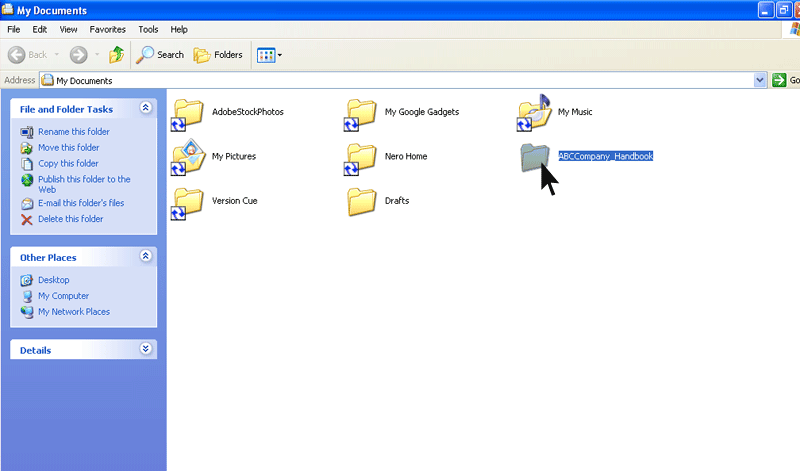800x471 pixels.
Task: Toggle the Folders pane
Action: [x=218, y=55]
